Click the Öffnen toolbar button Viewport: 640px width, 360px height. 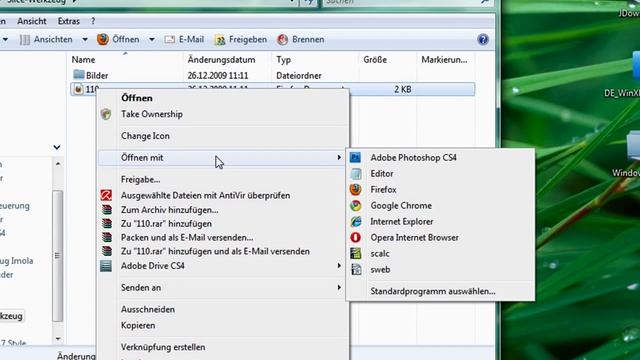coord(118,40)
